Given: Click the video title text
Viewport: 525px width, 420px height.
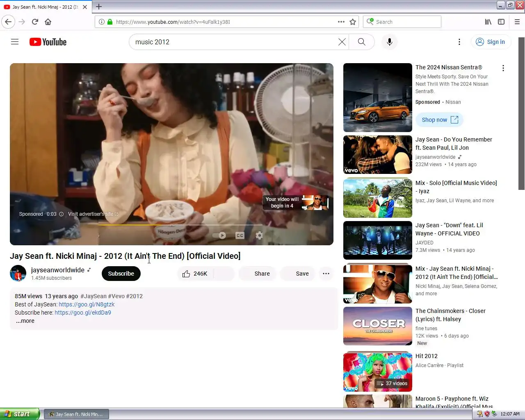Looking at the screenshot, I should 125,256.
